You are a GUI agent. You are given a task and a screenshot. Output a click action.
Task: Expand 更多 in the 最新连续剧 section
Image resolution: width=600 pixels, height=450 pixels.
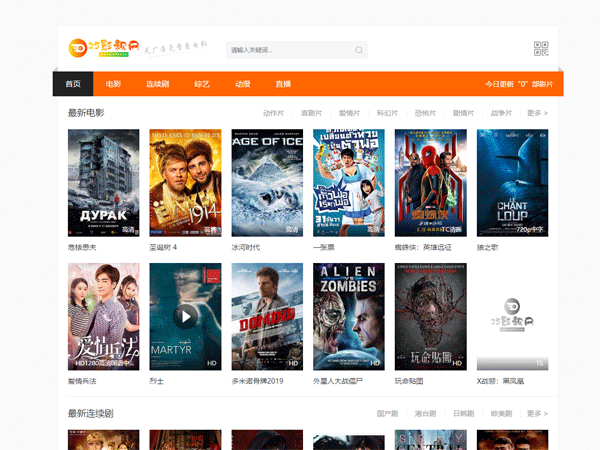pyautogui.click(x=537, y=413)
